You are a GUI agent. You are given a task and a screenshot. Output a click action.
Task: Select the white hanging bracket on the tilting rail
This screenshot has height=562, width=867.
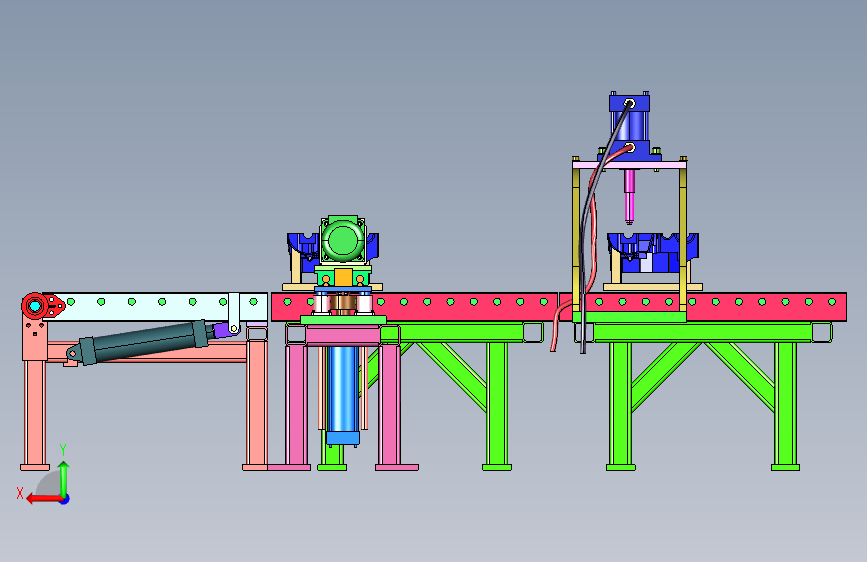[x=234, y=313]
